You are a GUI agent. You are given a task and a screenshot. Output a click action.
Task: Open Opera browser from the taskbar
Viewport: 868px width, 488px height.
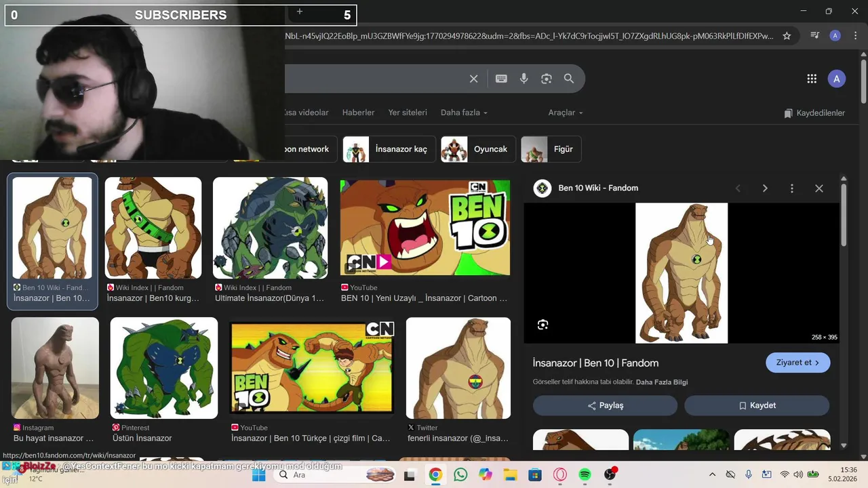point(560,475)
